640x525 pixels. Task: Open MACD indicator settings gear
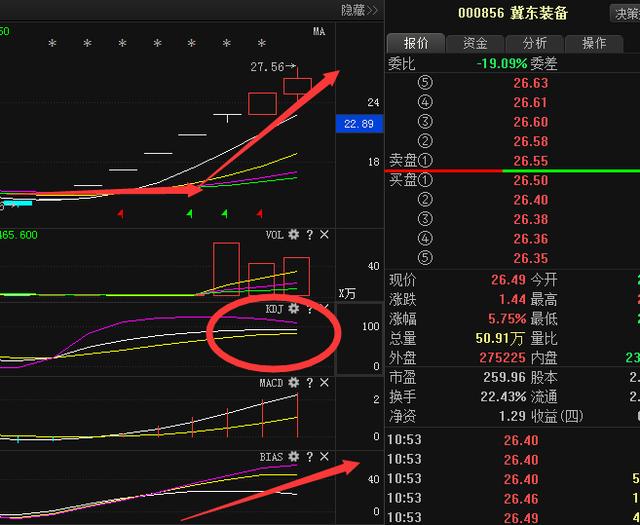[293, 383]
